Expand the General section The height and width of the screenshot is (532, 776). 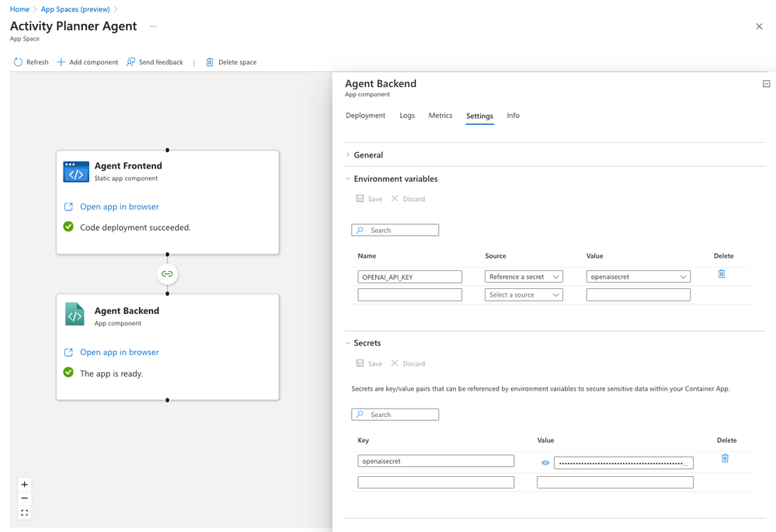tap(368, 155)
